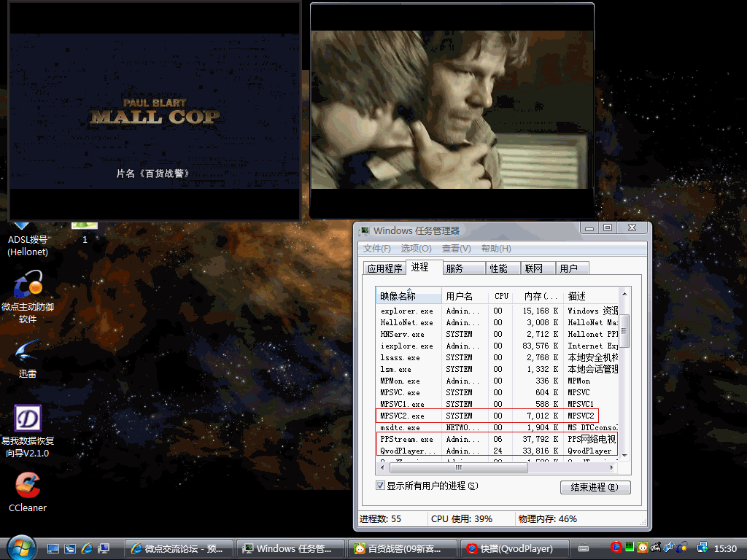747x560 pixels.
Task: Switch to the 应用程序 tab
Action: [x=384, y=268]
